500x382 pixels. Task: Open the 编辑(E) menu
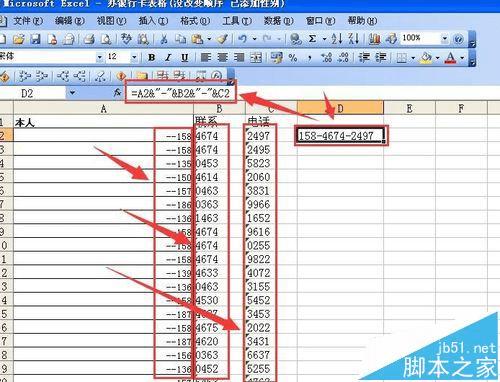coord(69,21)
